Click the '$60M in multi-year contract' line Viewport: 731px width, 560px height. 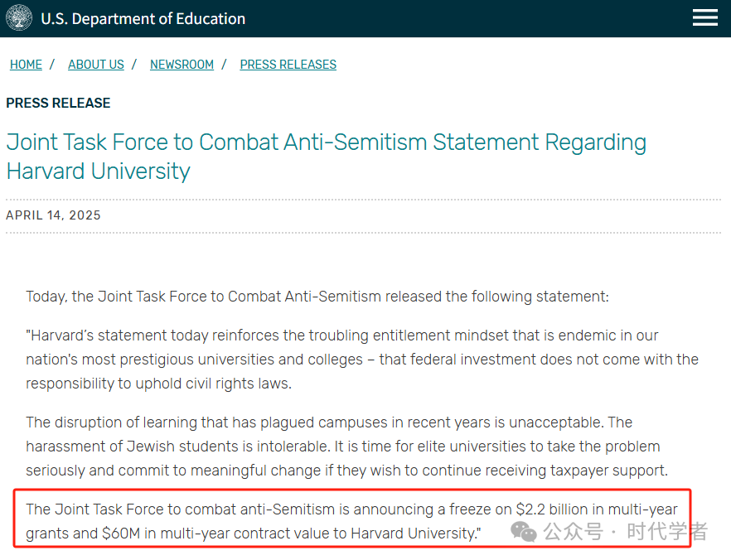coord(253,533)
